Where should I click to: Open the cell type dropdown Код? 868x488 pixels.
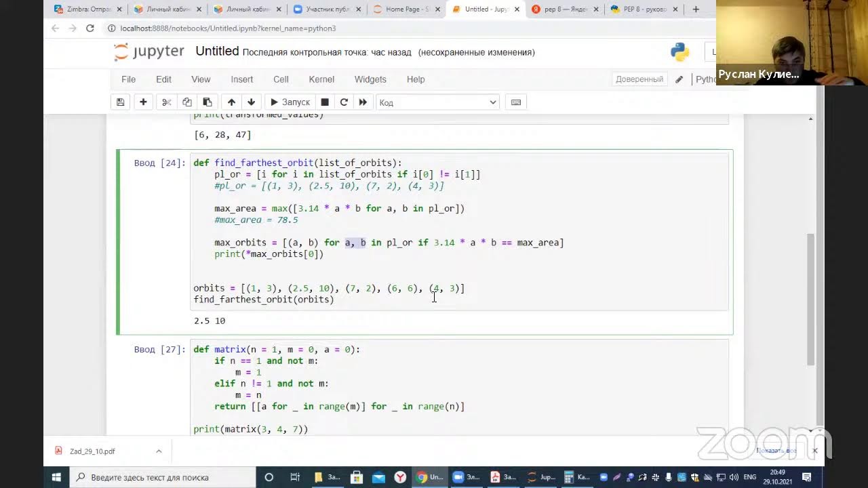tap(437, 102)
